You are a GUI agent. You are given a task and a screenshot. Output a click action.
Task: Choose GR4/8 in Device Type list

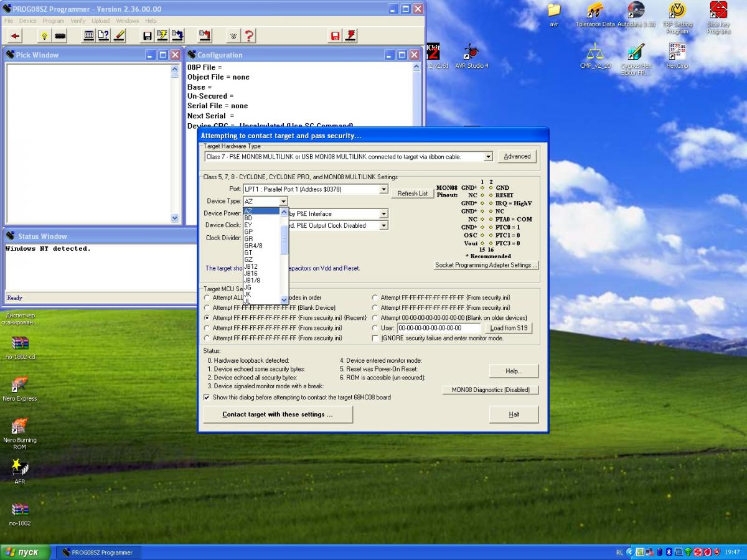(261, 246)
